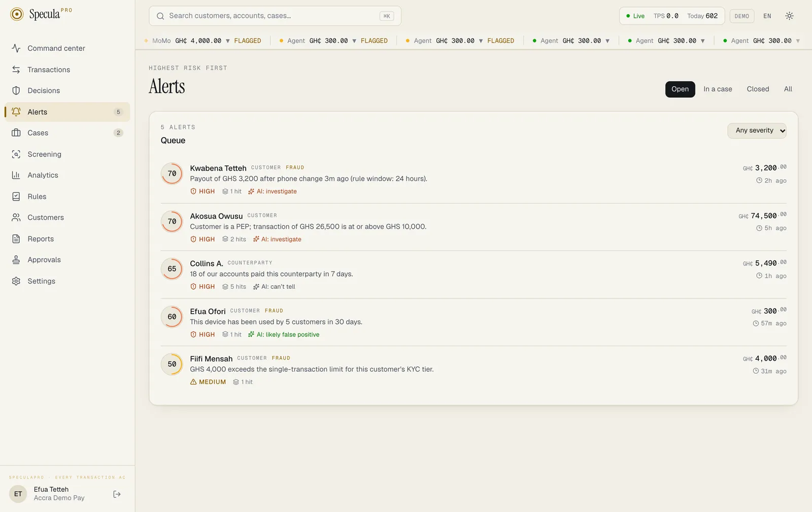812x512 pixels.
Task: Click the Customers people icon
Action: point(16,217)
